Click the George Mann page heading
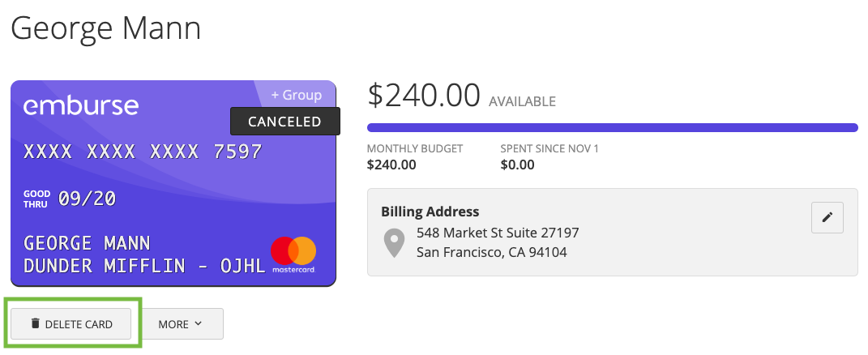The image size is (868, 355). (105, 29)
